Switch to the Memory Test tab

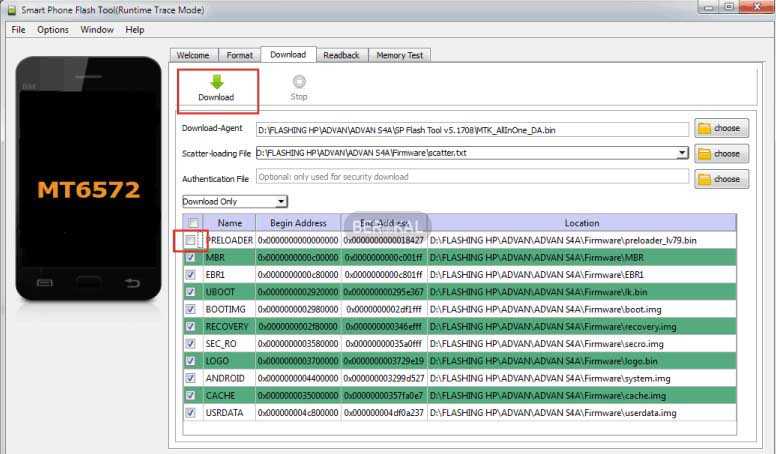pos(399,55)
